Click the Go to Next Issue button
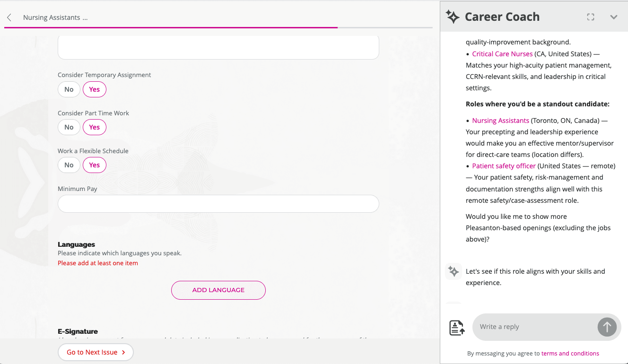The image size is (628, 364). pos(96,352)
